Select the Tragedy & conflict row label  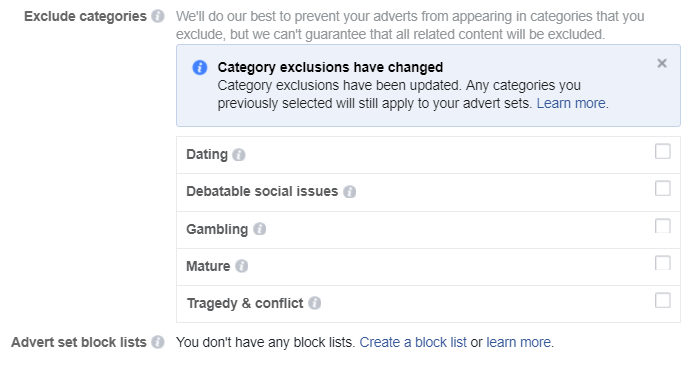(245, 303)
